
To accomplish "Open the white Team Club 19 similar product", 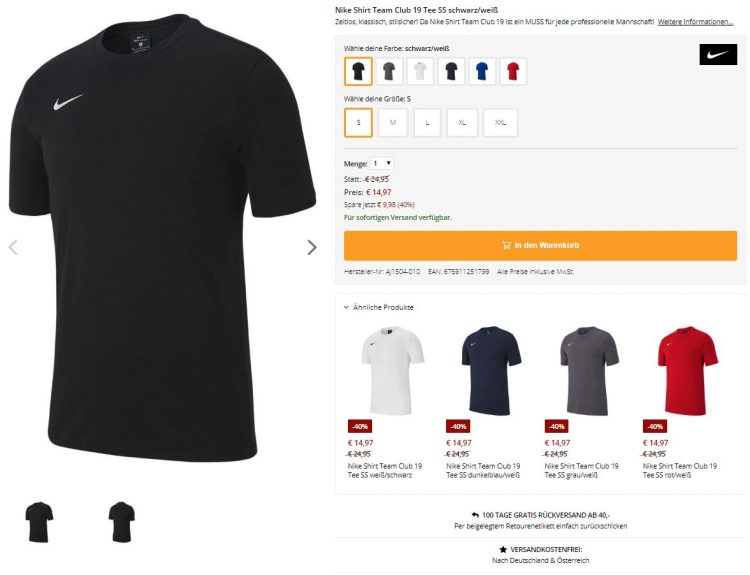I will pos(391,371).
